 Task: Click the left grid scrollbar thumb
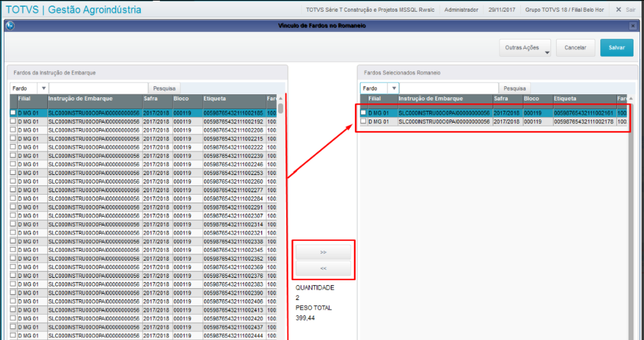click(280, 108)
